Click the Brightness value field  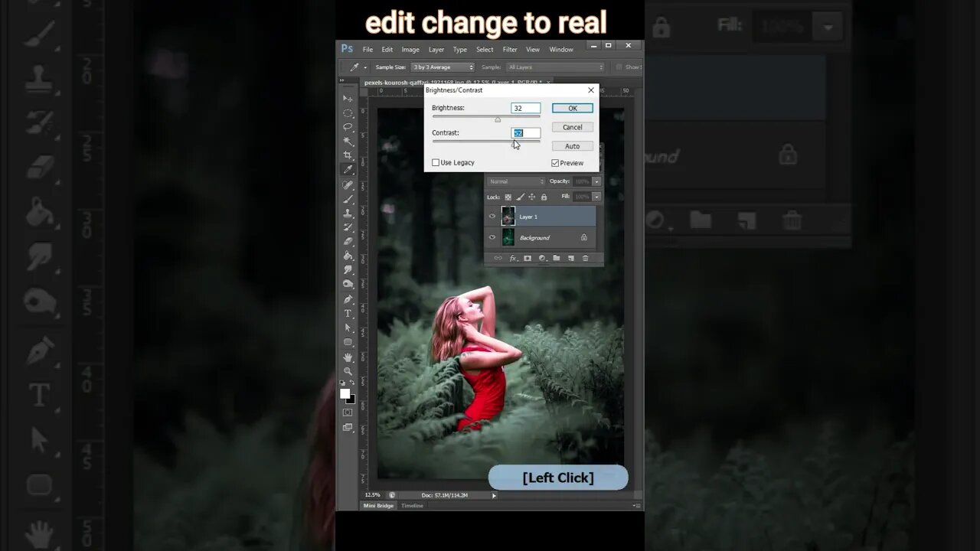tap(526, 108)
